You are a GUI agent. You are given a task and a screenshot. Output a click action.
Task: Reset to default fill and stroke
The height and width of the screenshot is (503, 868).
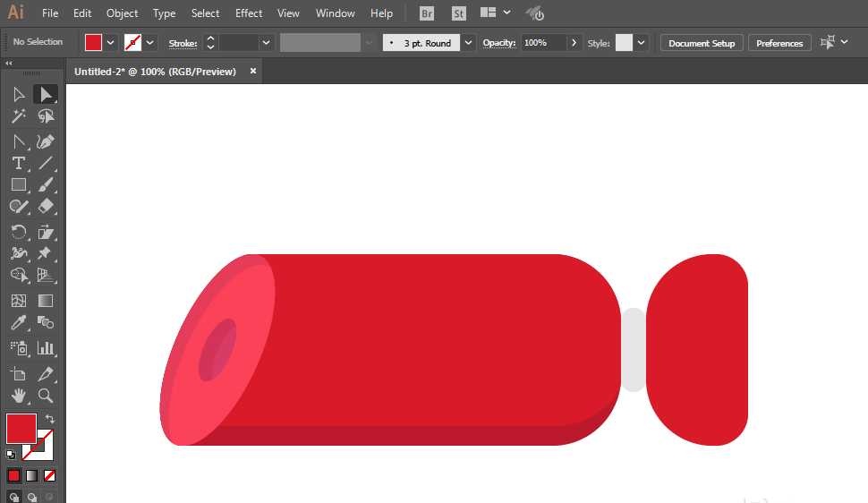11,455
